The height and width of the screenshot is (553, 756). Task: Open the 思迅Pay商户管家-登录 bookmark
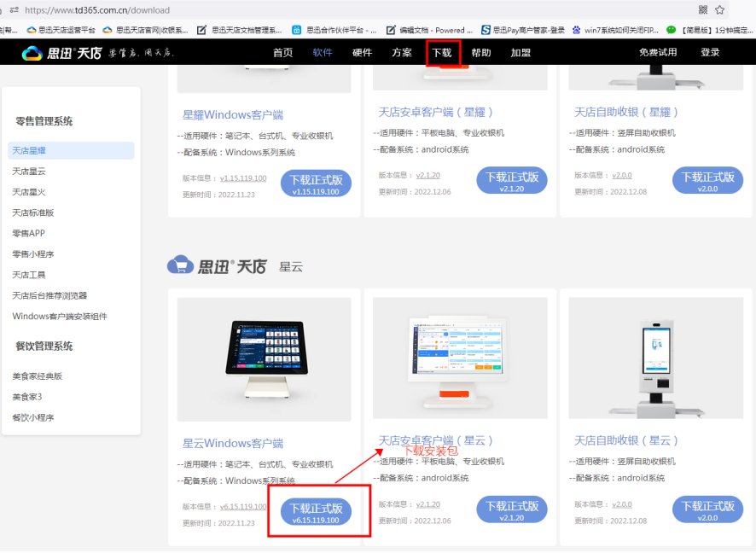tap(523, 30)
